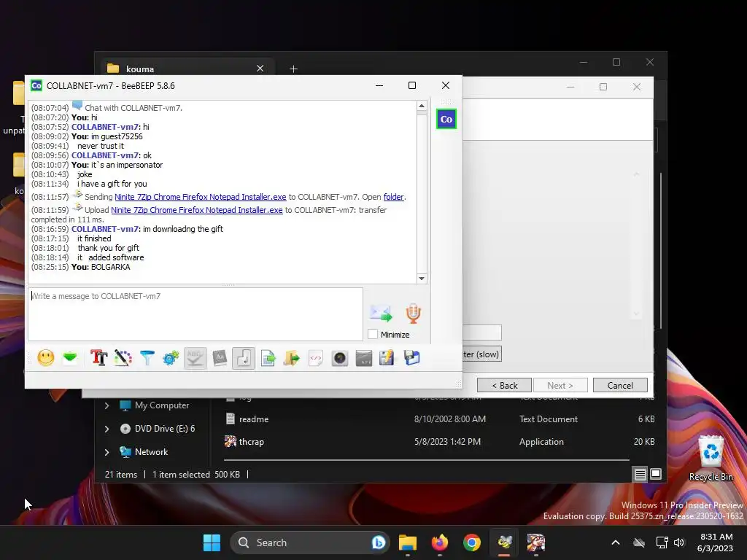Image resolution: width=747 pixels, height=560 pixels.
Task: Toggle Return key sends message button
Action: [244, 358]
